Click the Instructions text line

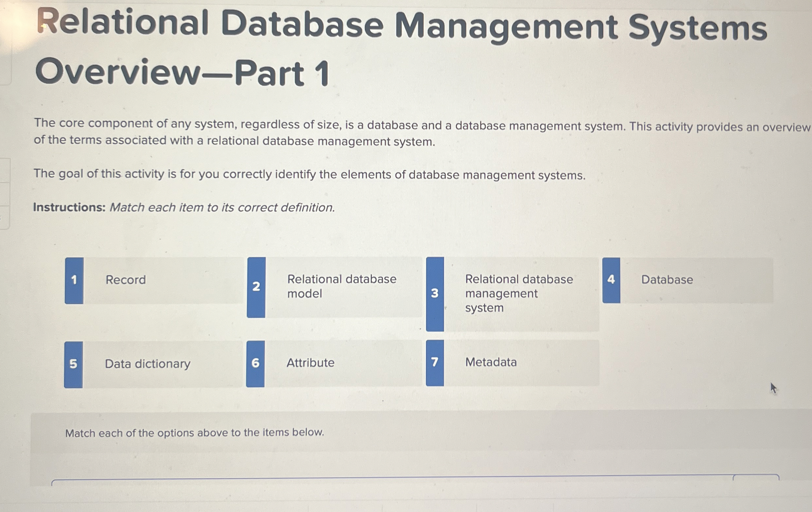point(184,208)
